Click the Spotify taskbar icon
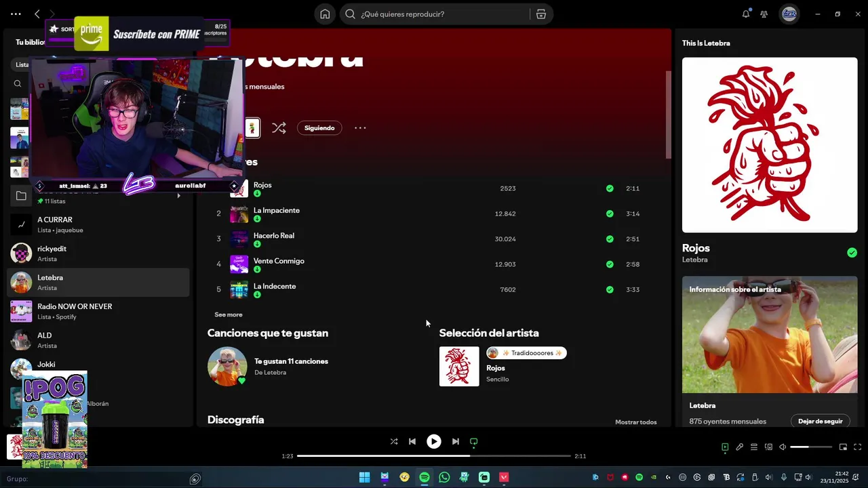 point(425,477)
